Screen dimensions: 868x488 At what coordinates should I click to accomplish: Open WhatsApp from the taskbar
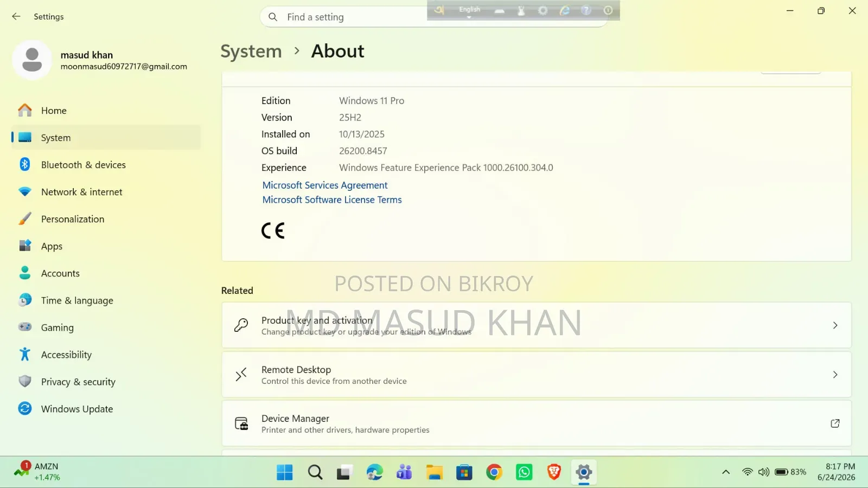point(524,473)
